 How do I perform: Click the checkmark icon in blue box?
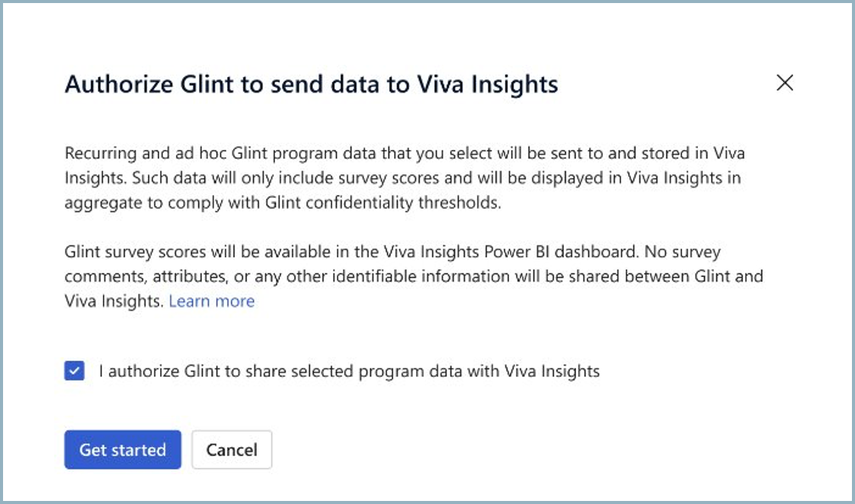pos(74,371)
